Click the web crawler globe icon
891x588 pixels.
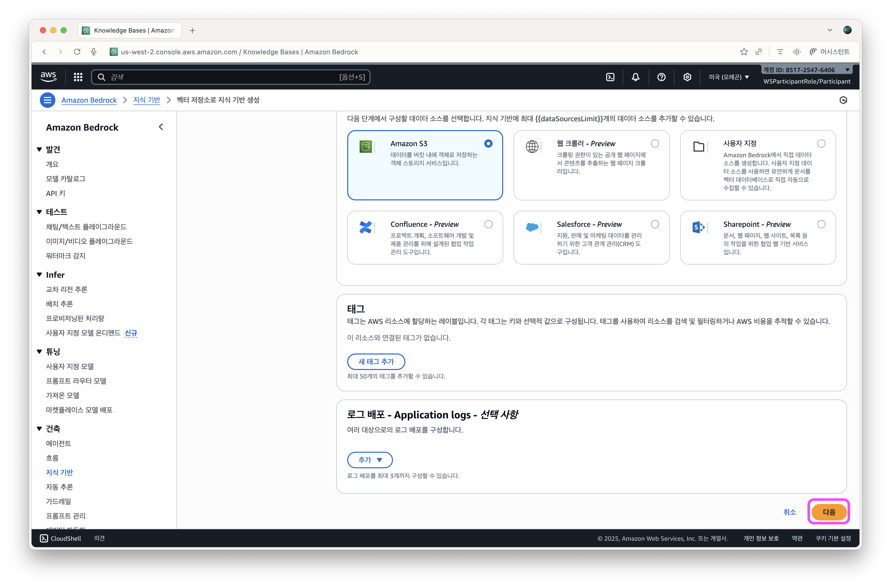coord(532,147)
